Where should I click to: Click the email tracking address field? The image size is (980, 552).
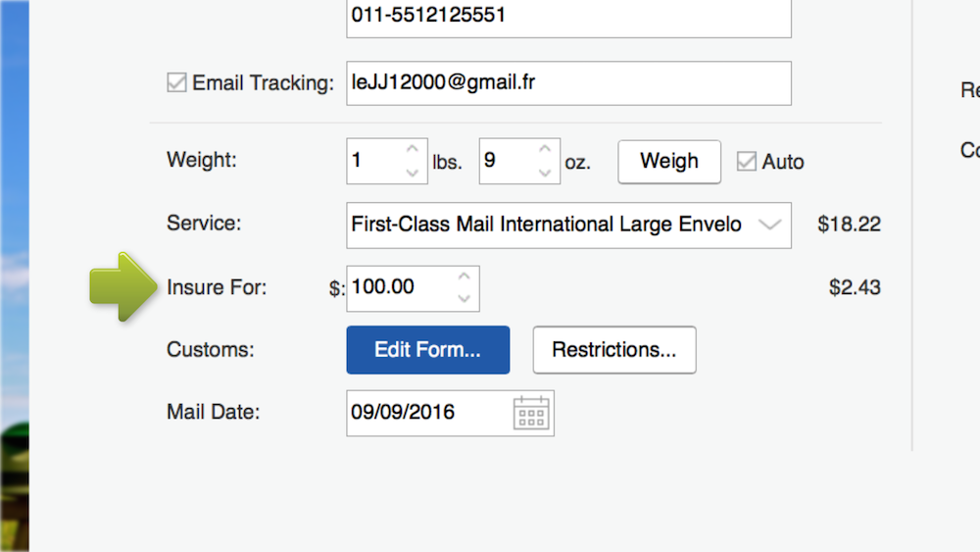point(568,83)
